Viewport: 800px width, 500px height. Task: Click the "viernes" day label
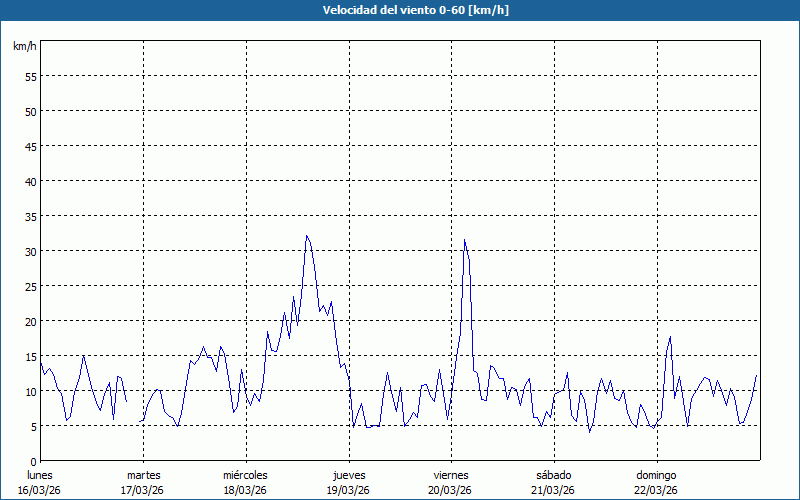point(451,475)
